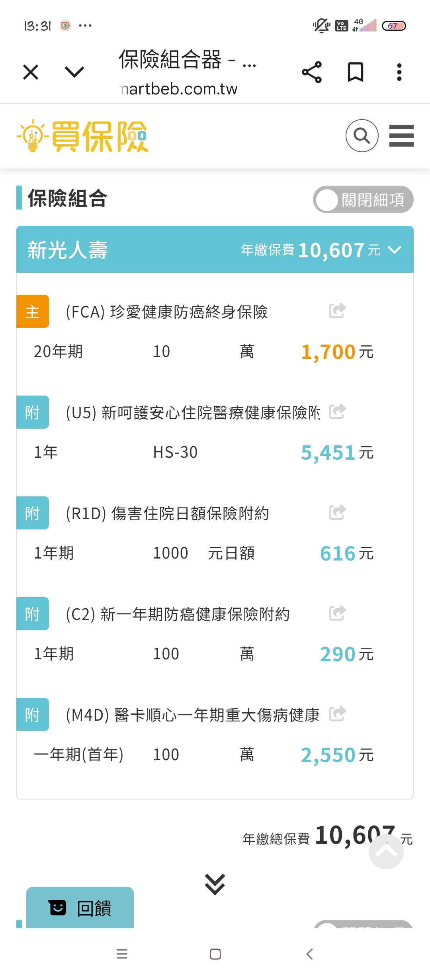This screenshot has height=980, width=430.
Task: Open the site search magnifier icon
Action: (362, 135)
